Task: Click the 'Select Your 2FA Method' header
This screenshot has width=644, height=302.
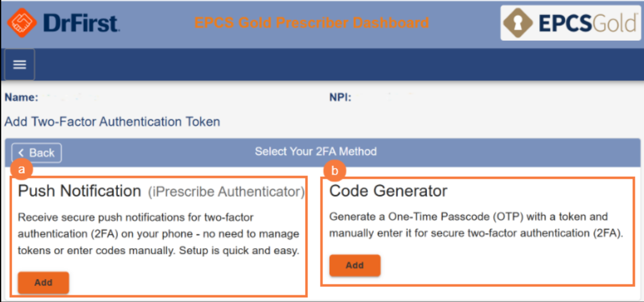Action: tap(316, 151)
